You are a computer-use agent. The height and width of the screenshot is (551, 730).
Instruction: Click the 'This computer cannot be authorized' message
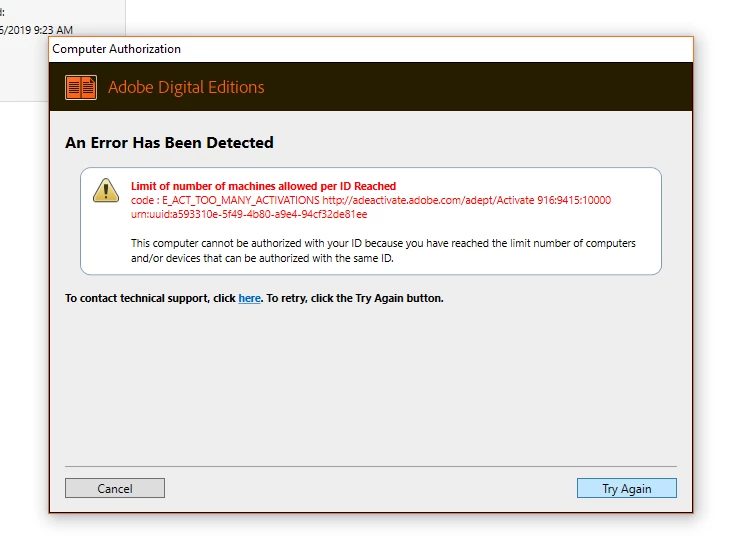tap(383, 250)
